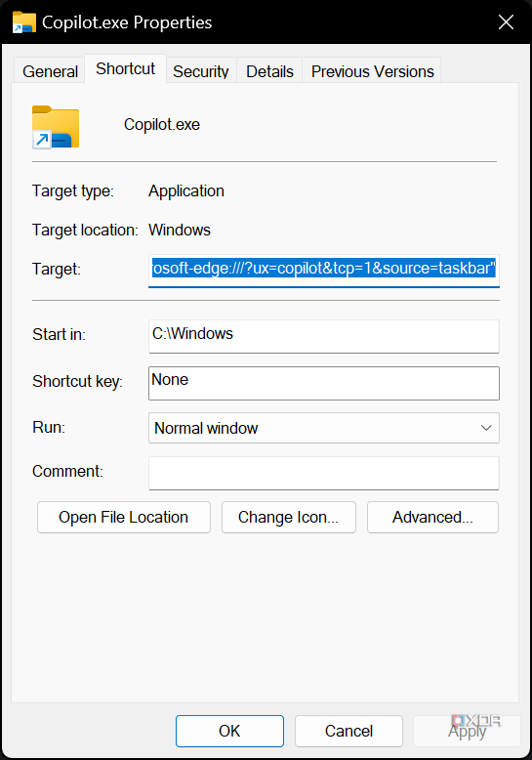Click the Start in field
The height and width of the screenshot is (760, 532).
tap(324, 336)
